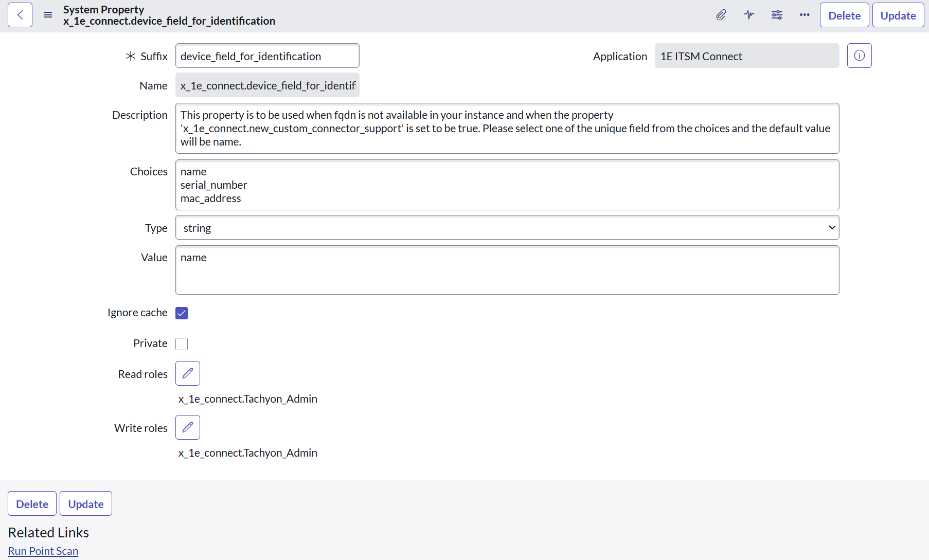Open the activity stream icon

pos(749,15)
